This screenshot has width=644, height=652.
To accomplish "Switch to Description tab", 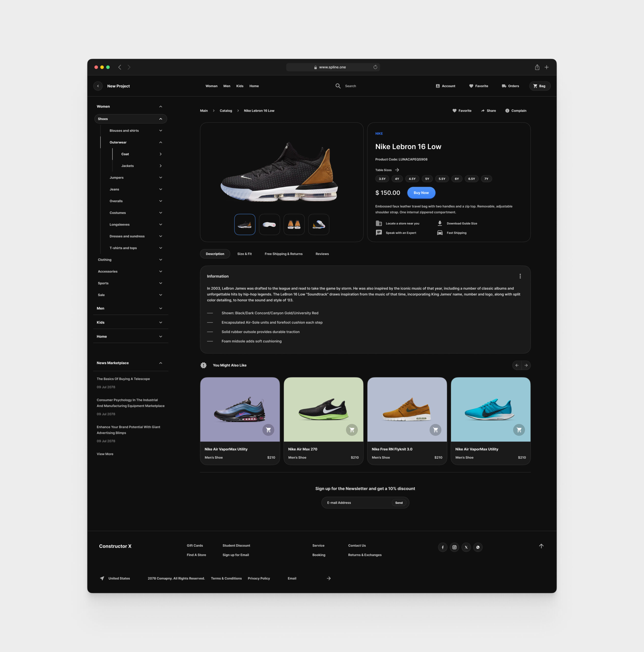I will (215, 254).
